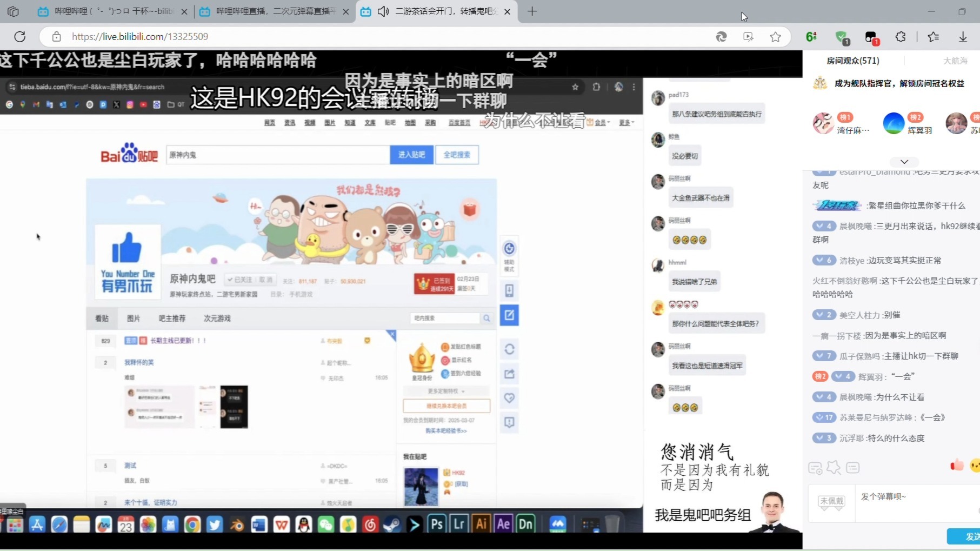Click the thumbs-up like icon above the danmaku box
Viewport: 980px width, 551px height.
[956, 464]
